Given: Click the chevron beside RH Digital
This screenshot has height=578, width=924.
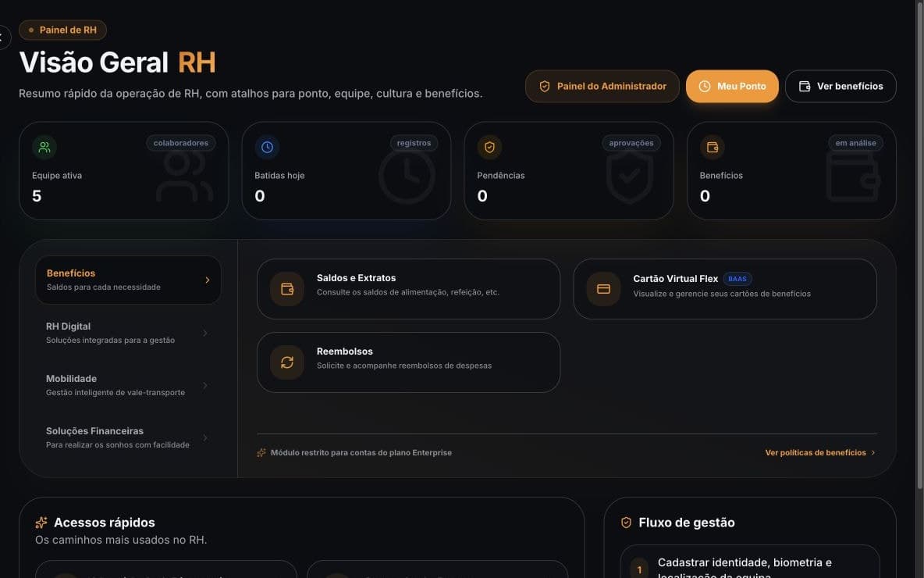Looking at the screenshot, I should tap(205, 334).
